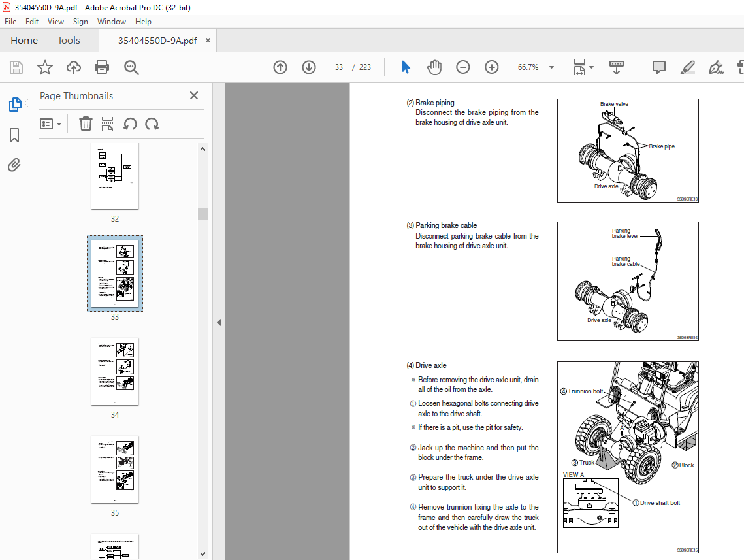The height and width of the screenshot is (560, 744).
Task: Close the Page Thumbnails panel
Action: tap(193, 95)
